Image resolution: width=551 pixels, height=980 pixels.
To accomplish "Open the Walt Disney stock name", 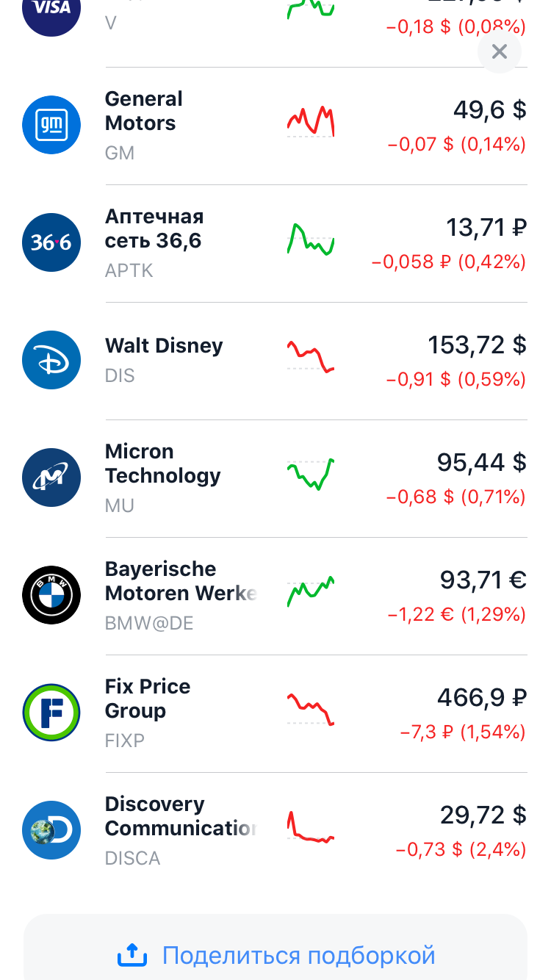I will pyautogui.click(x=164, y=346).
